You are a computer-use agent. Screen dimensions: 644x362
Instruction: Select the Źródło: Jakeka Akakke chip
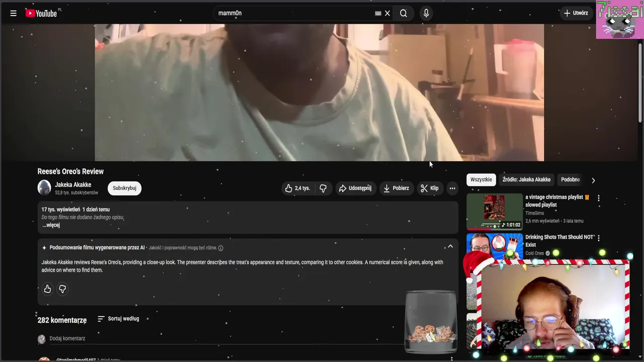pyautogui.click(x=526, y=179)
